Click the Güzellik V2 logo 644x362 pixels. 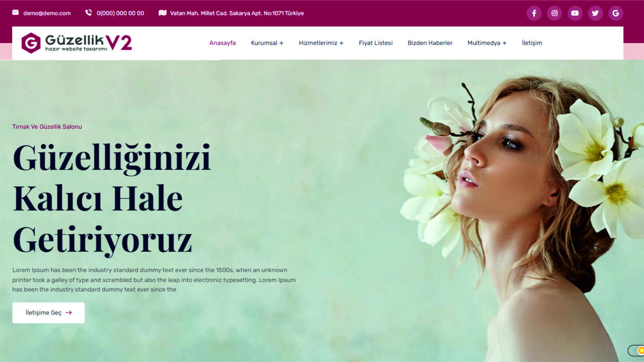tap(77, 43)
